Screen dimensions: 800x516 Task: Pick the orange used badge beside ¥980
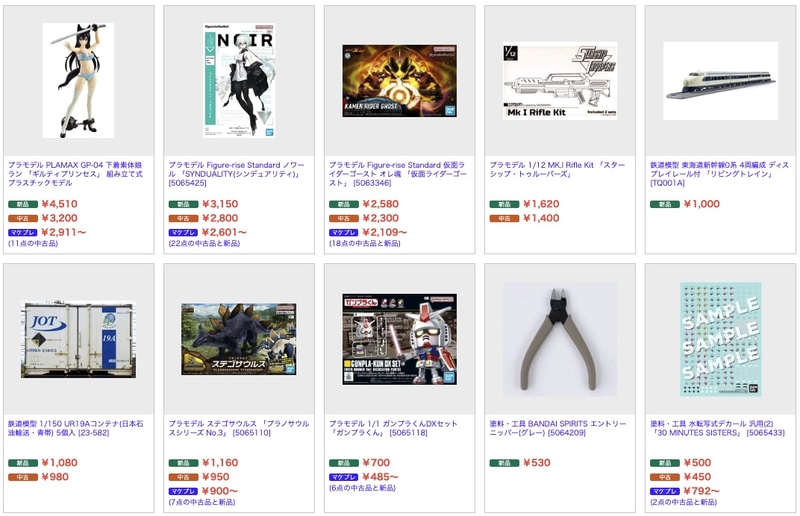[x=22, y=477]
